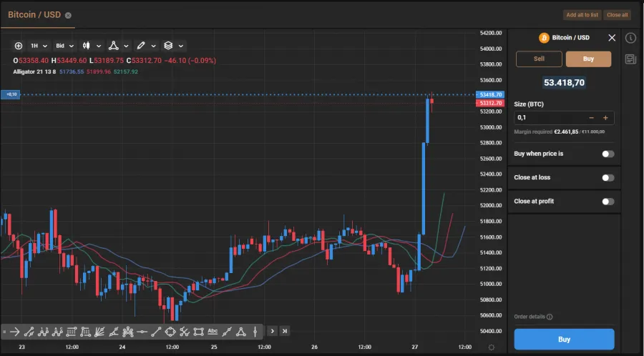Jump to latest candle button
This screenshot has height=356, width=644.
[285, 331]
